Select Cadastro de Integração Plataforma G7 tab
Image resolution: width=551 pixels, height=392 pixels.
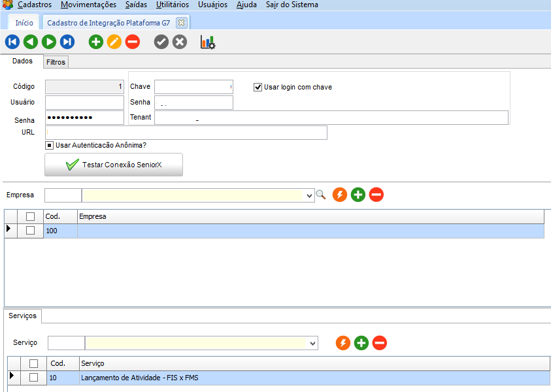[109, 23]
